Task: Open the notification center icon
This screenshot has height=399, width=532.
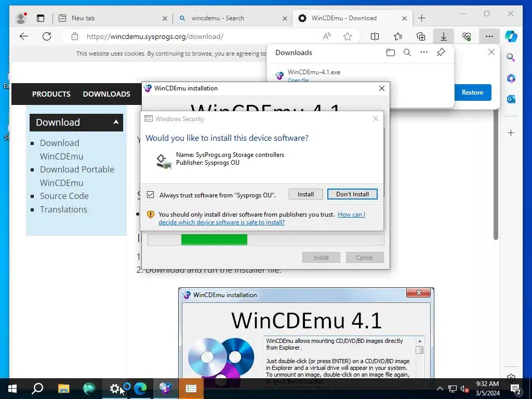Action: [x=516, y=389]
